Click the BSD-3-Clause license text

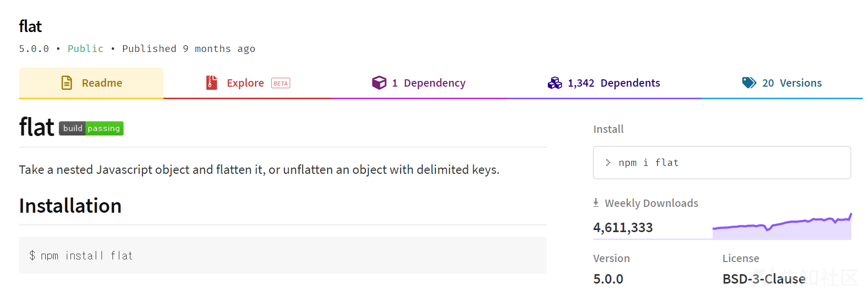764,279
